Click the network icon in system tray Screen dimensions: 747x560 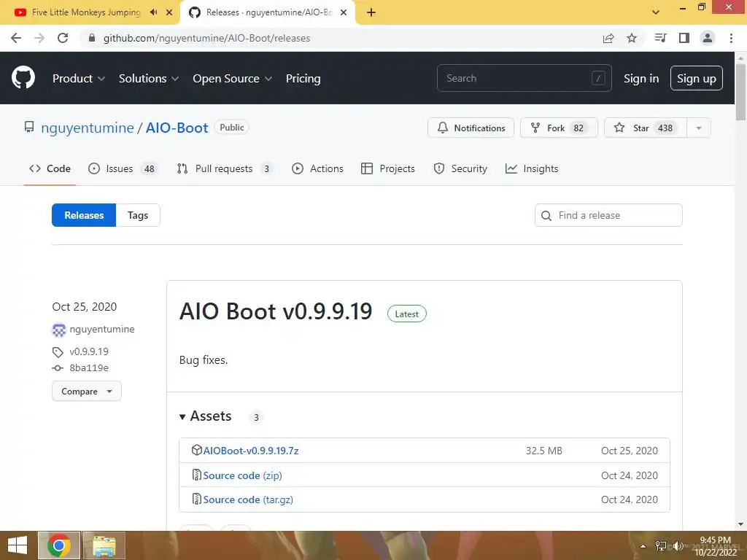tap(661, 545)
